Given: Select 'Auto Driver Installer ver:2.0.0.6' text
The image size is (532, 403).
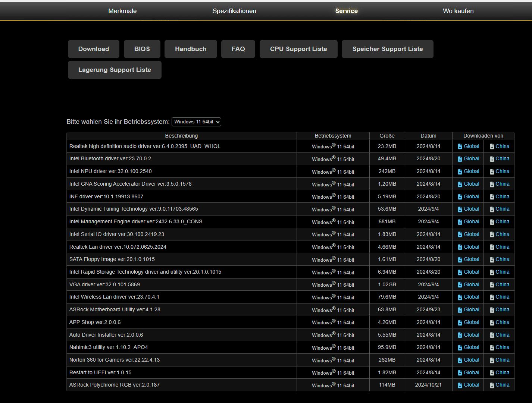Looking at the screenshot, I should [106, 335].
